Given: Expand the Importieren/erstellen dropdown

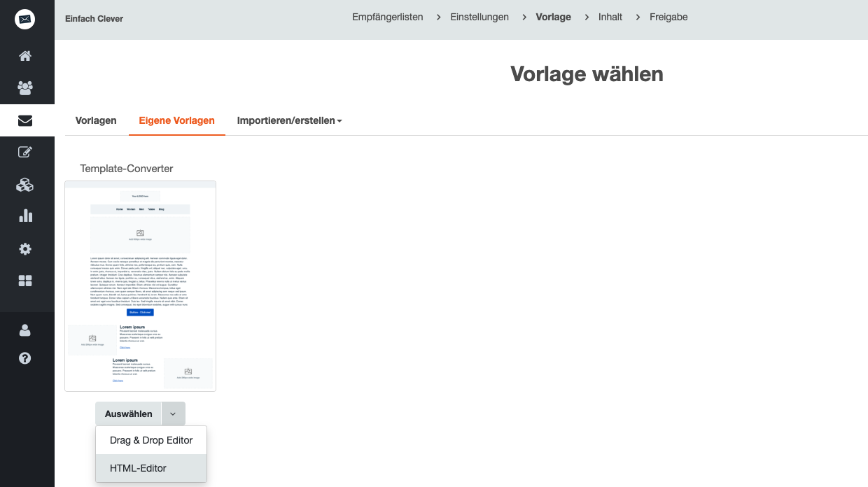Looking at the screenshot, I should click(x=289, y=120).
